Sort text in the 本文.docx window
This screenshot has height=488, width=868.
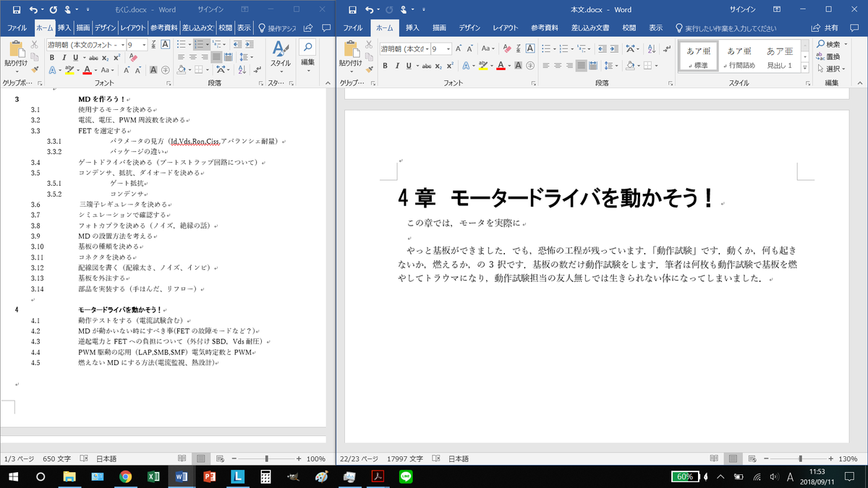[652, 48]
